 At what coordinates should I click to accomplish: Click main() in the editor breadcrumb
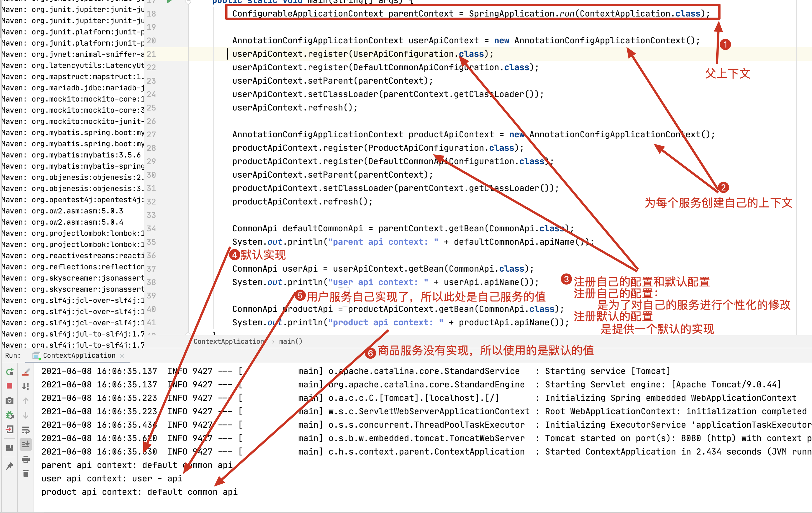(290, 342)
